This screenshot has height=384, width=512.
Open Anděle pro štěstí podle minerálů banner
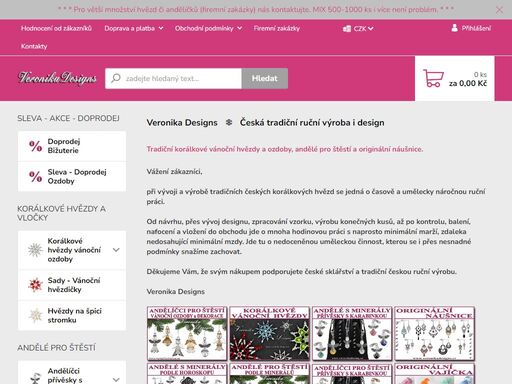(269, 374)
